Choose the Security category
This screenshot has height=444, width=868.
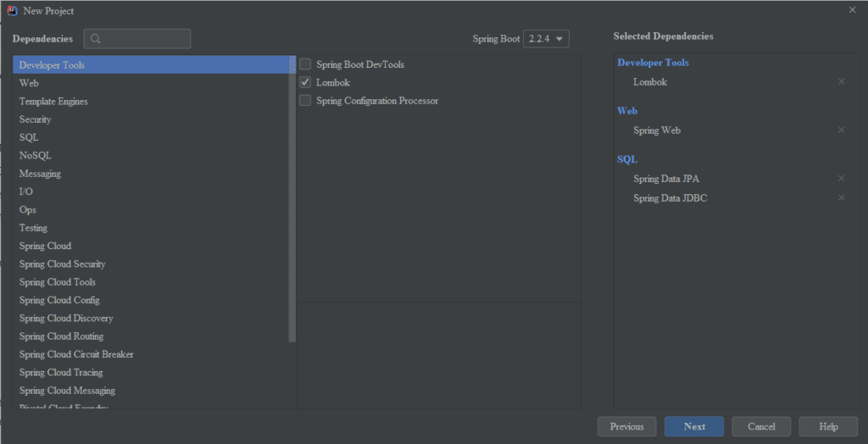coord(36,119)
